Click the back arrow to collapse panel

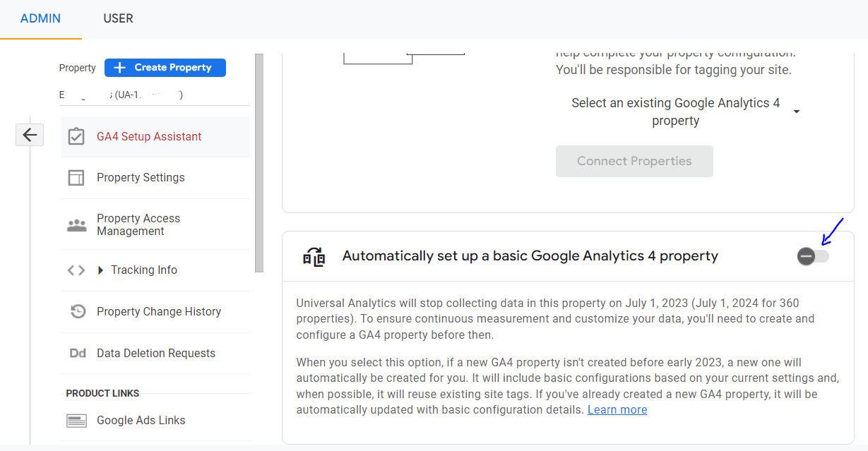29,134
